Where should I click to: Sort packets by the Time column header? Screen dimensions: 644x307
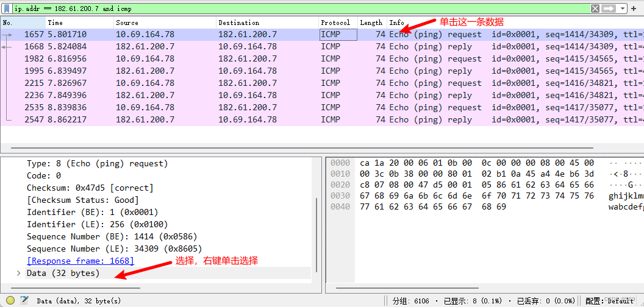[x=79, y=23]
